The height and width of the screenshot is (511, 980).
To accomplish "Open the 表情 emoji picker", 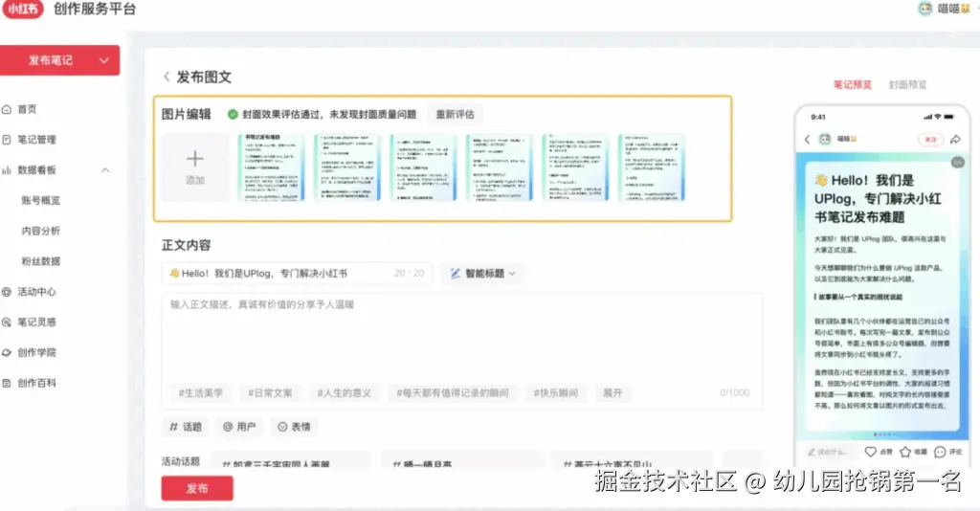I will click(x=294, y=427).
